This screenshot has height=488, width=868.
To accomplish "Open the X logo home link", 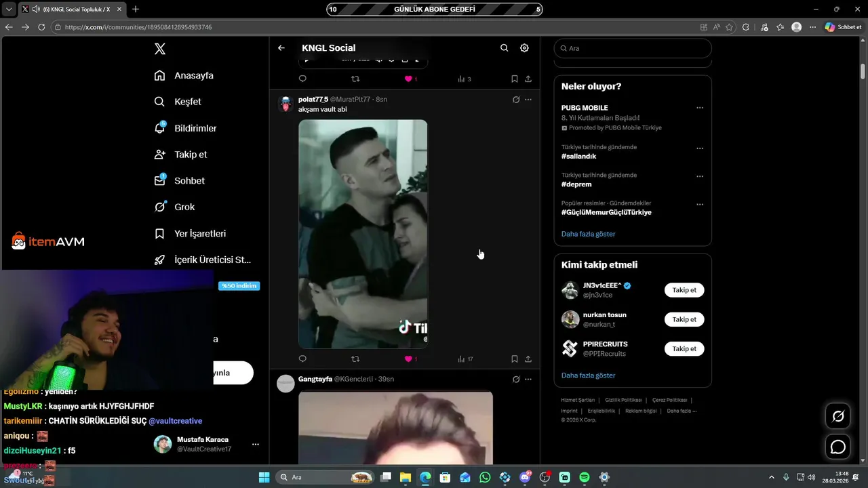I will click(x=159, y=49).
